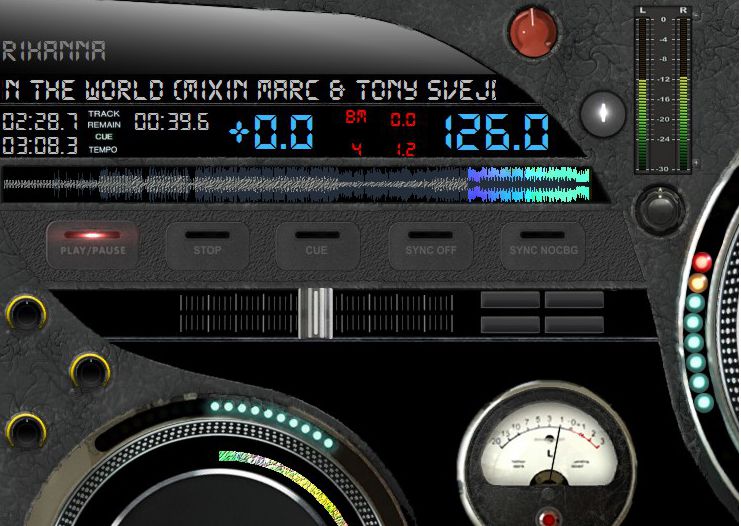Click the minus button atop the L/R meter
741x526 pixels.
coord(697,16)
